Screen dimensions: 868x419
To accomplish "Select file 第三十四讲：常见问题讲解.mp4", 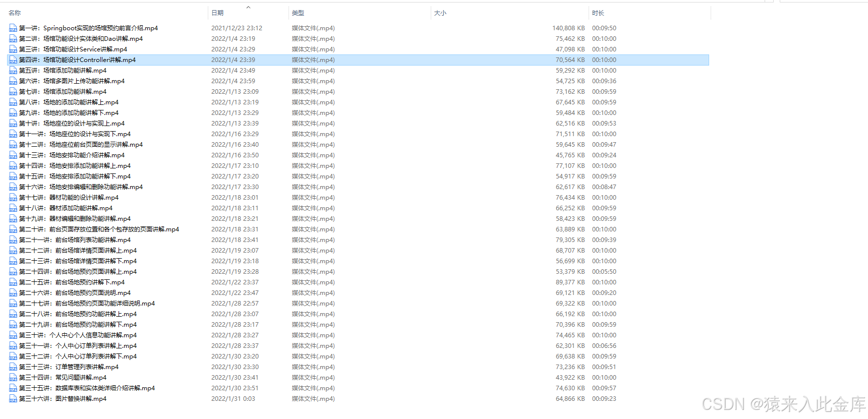I will (x=63, y=378).
